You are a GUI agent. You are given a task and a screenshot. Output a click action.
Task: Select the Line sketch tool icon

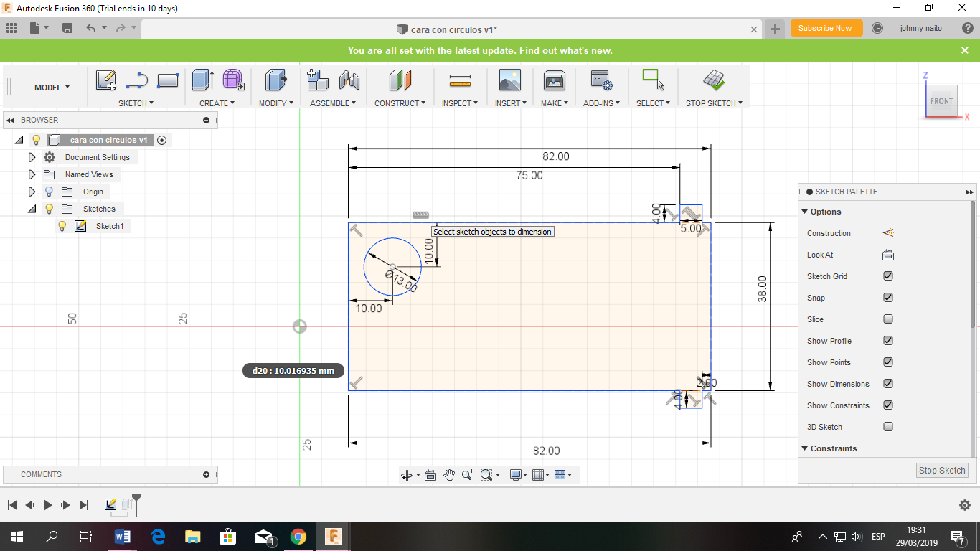136,80
